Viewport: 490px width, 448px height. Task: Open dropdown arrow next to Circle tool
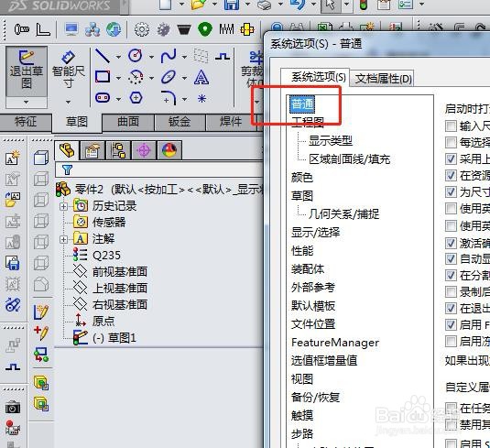click(x=151, y=57)
